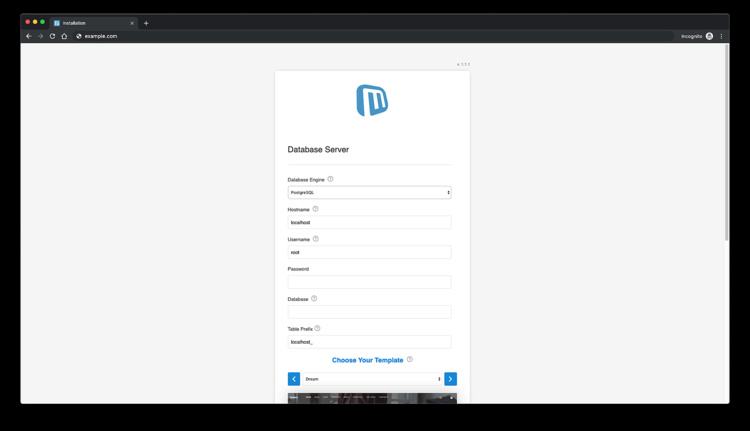Go to previous template with left arrow
The height and width of the screenshot is (431, 750).
pos(294,379)
